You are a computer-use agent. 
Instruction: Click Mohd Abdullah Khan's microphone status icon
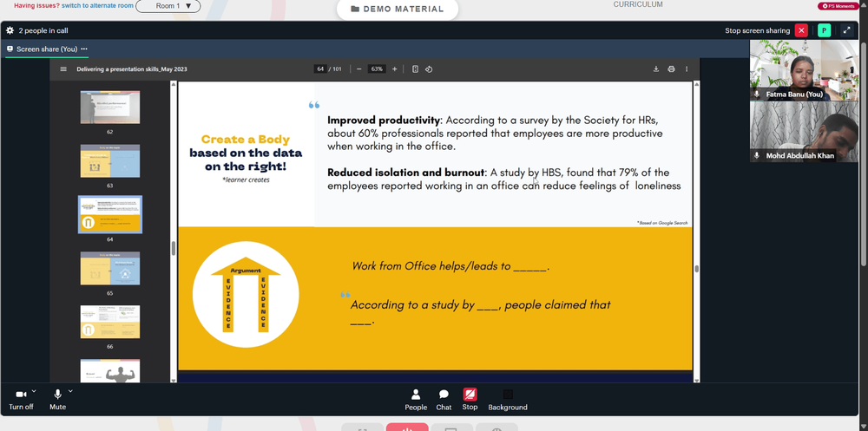pos(757,156)
